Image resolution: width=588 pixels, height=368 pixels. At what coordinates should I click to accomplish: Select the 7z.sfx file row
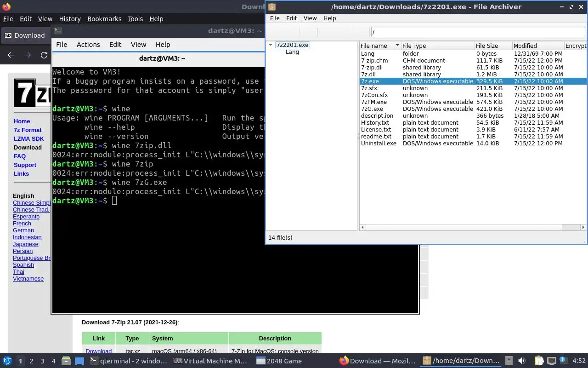pyautogui.click(x=473, y=88)
